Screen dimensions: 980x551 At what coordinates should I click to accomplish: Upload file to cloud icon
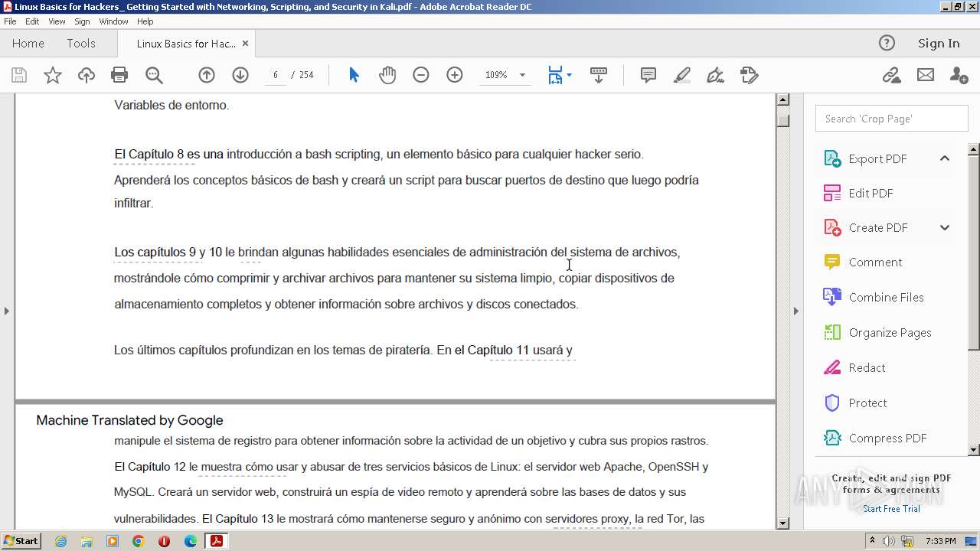pos(87,75)
